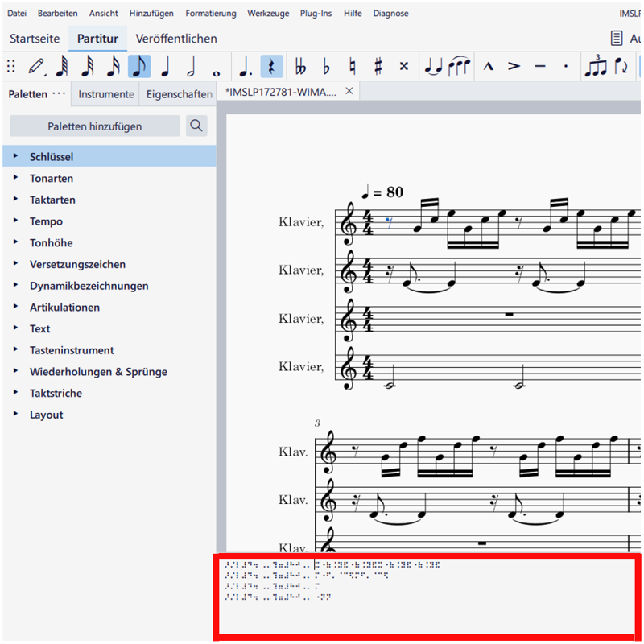Add a staccato articulation
This screenshot has width=644, height=644.
[x=566, y=66]
